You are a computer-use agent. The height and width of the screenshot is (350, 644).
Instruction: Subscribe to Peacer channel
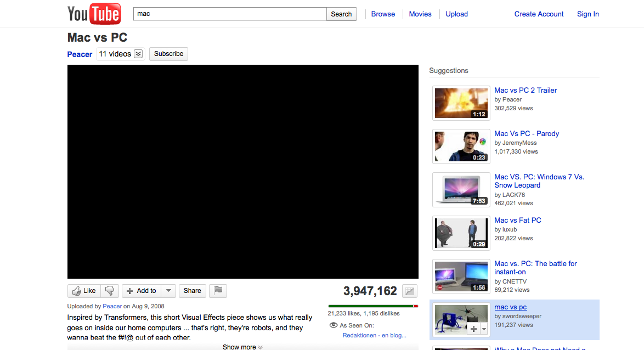(168, 54)
